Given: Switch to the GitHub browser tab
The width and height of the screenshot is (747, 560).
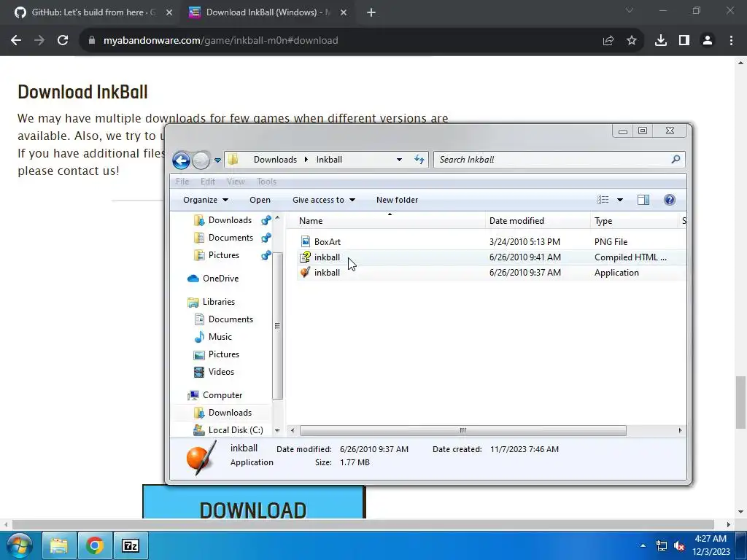Looking at the screenshot, I should pos(94,12).
